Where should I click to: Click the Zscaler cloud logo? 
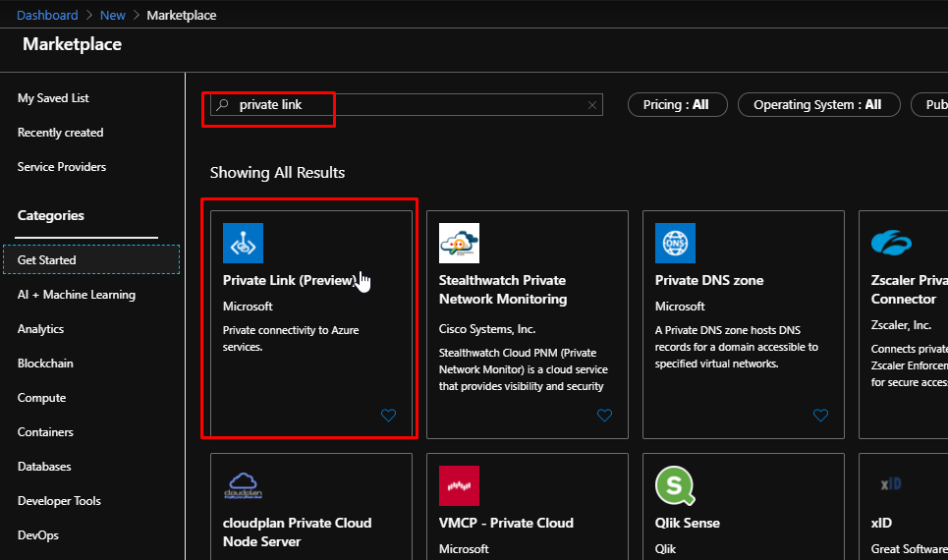pyautogui.click(x=891, y=243)
